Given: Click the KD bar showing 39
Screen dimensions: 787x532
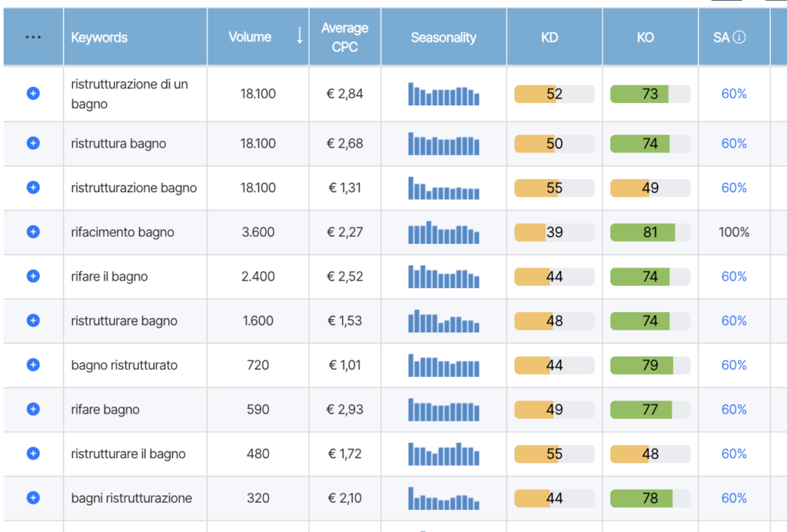Looking at the screenshot, I should click(x=553, y=232).
